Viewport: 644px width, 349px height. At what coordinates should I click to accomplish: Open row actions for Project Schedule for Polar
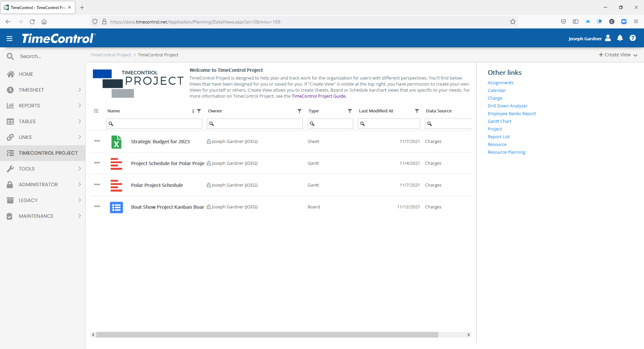[97, 163]
